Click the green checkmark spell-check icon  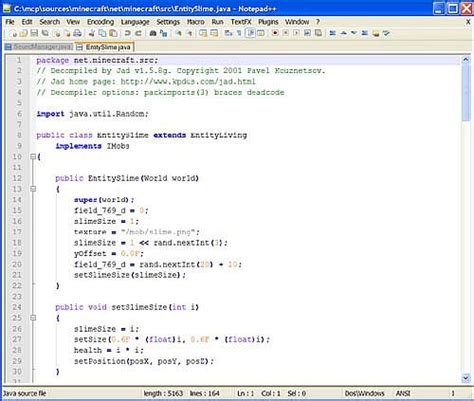[x=386, y=33]
